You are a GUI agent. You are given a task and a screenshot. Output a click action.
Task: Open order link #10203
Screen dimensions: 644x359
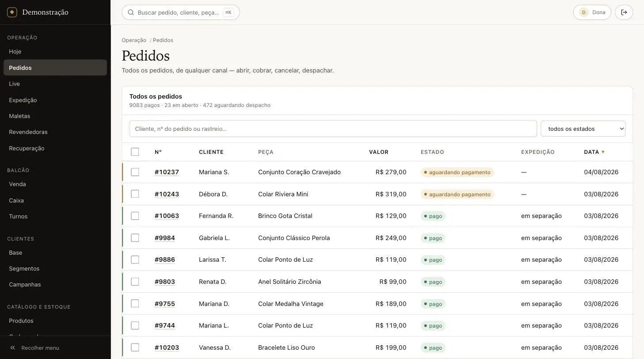pos(167,348)
